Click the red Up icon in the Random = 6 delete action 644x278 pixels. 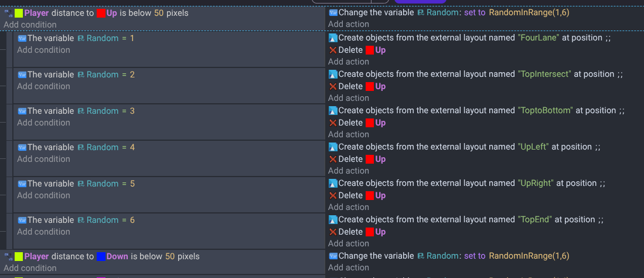(369, 232)
